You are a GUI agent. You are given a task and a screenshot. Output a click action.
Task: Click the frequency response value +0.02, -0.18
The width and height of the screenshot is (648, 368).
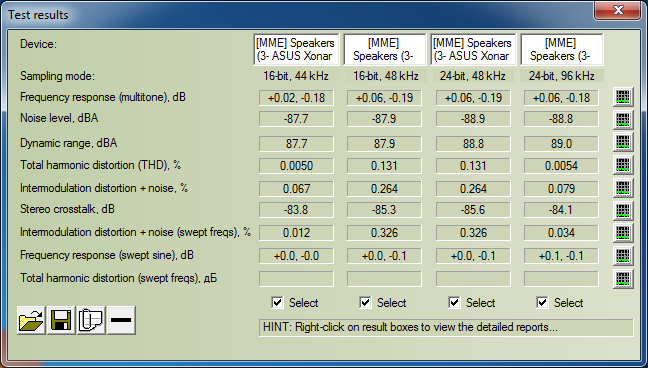(x=296, y=98)
